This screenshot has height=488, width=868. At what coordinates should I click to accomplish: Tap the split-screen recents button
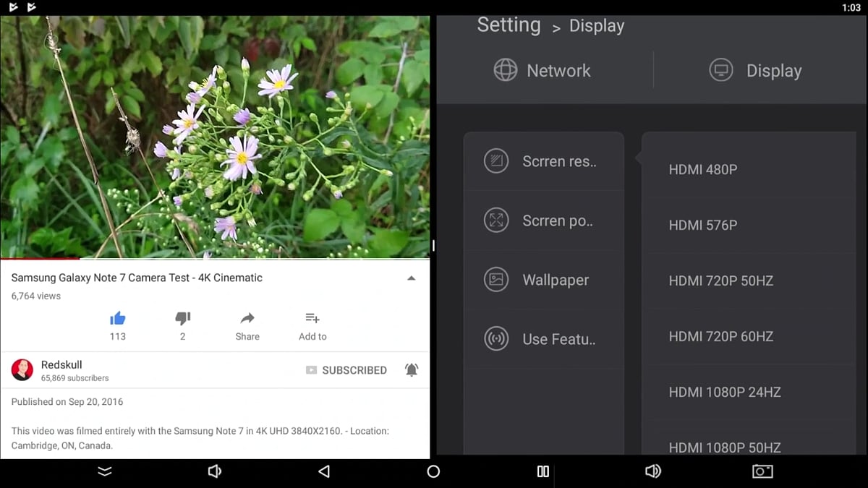[x=543, y=471]
